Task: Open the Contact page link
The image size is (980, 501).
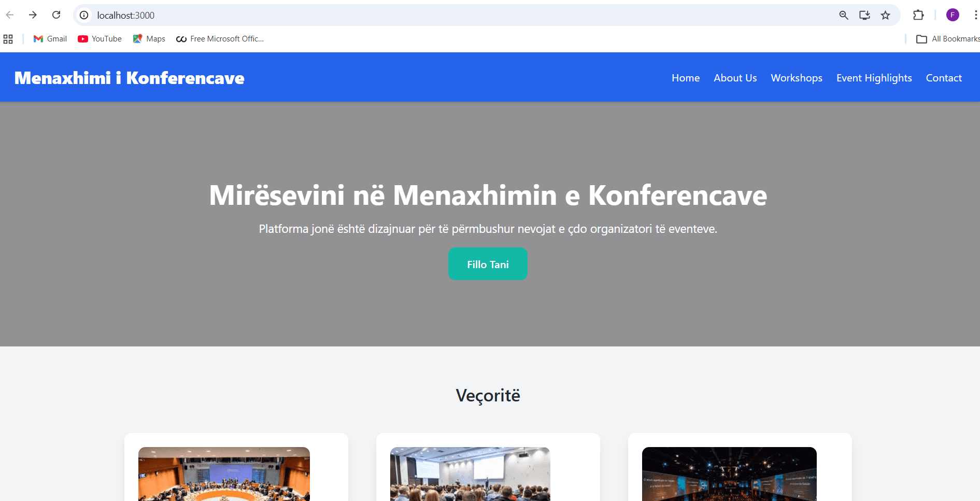Action: [x=943, y=78]
